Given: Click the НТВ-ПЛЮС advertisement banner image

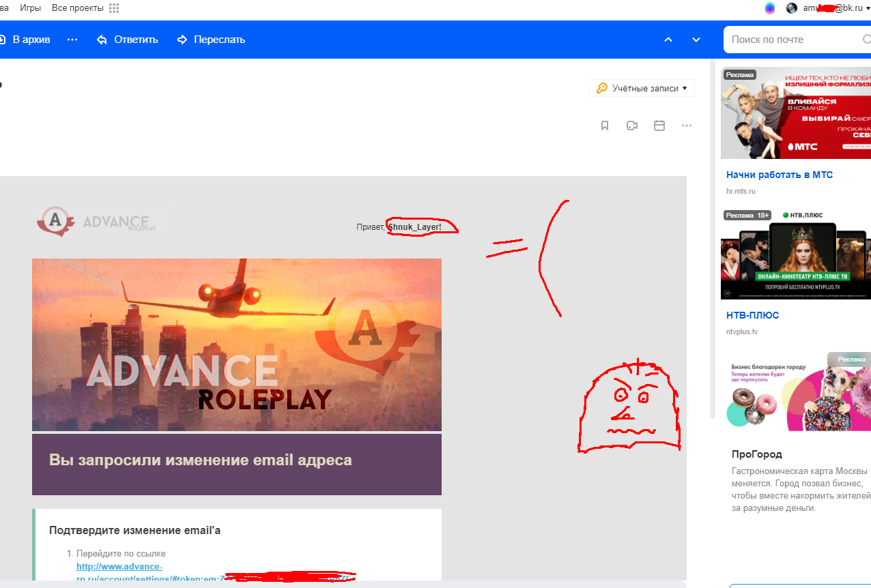Looking at the screenshot, I should click(x=796, y=254).
